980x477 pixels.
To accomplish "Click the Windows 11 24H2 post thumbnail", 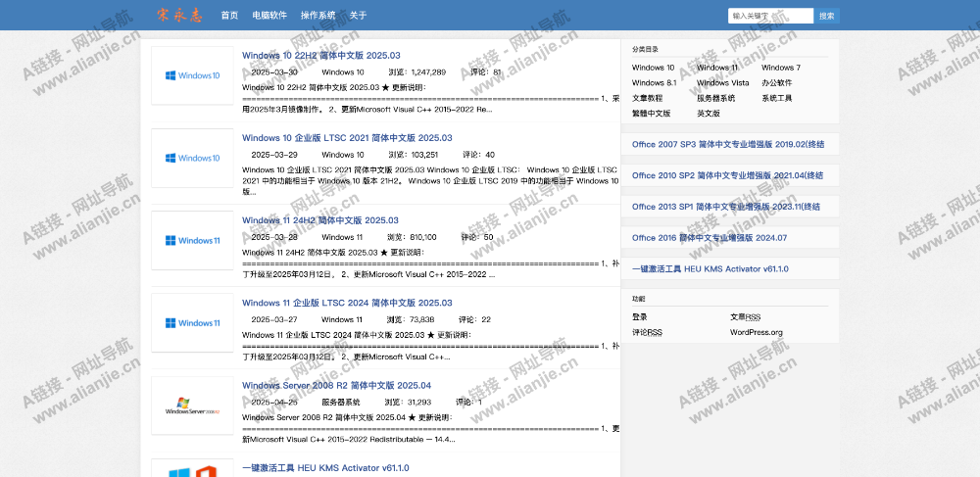I will pyautogui.click(x=192, y=240).
